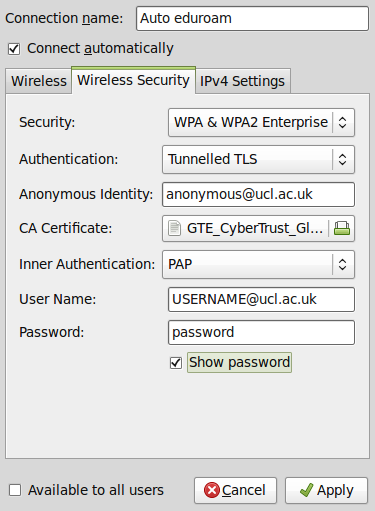This screenshot has height=511, width=375.
Task: Click the Cancel button
Action: pos(235,490)
